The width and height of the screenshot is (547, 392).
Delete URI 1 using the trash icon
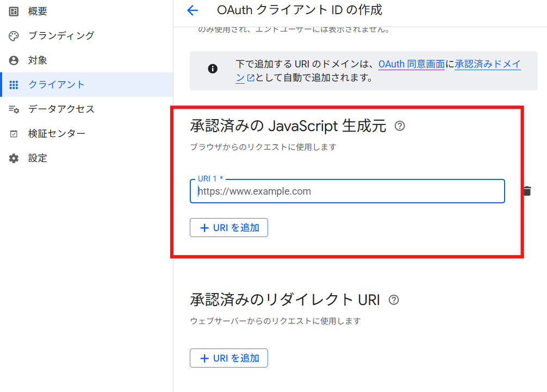[527, 191]
